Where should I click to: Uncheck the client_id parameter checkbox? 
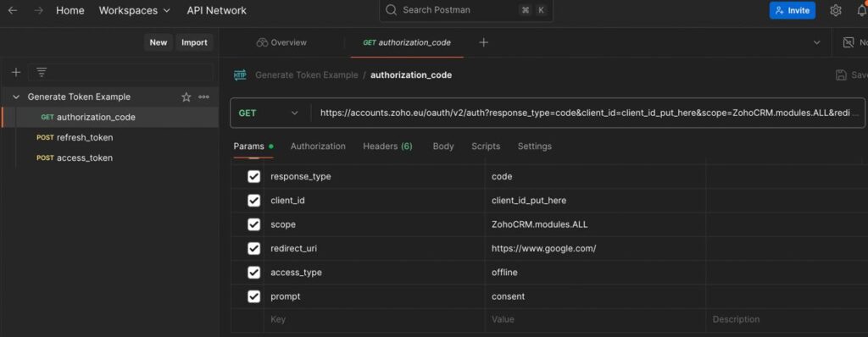tap(253, 201)
